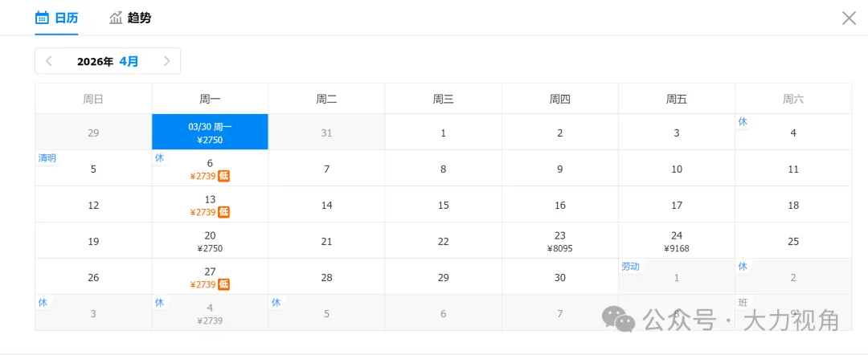Click the calendar icon beside 日历
The height and width of the screenshot is (355, 868).
pyautogui.click(x=43, y=18)
